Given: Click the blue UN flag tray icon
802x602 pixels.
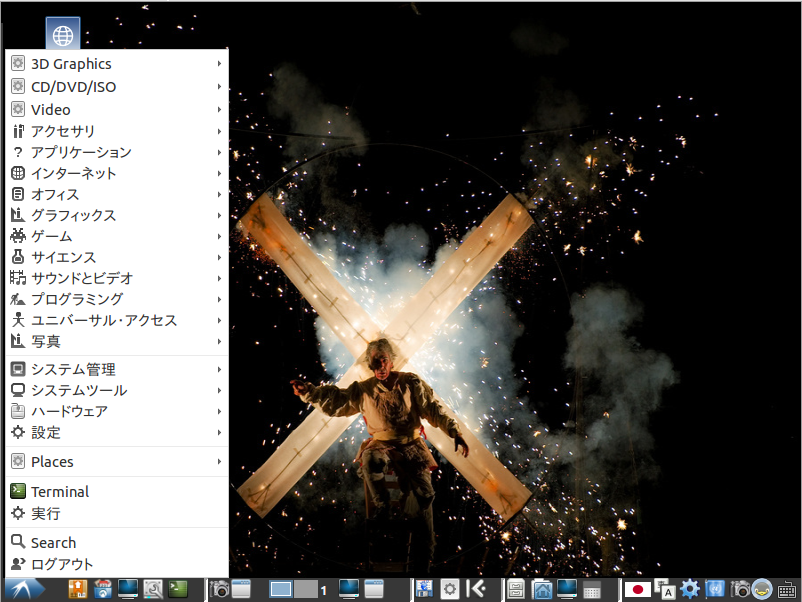Looking at the screenshot, I should [715, 590].
